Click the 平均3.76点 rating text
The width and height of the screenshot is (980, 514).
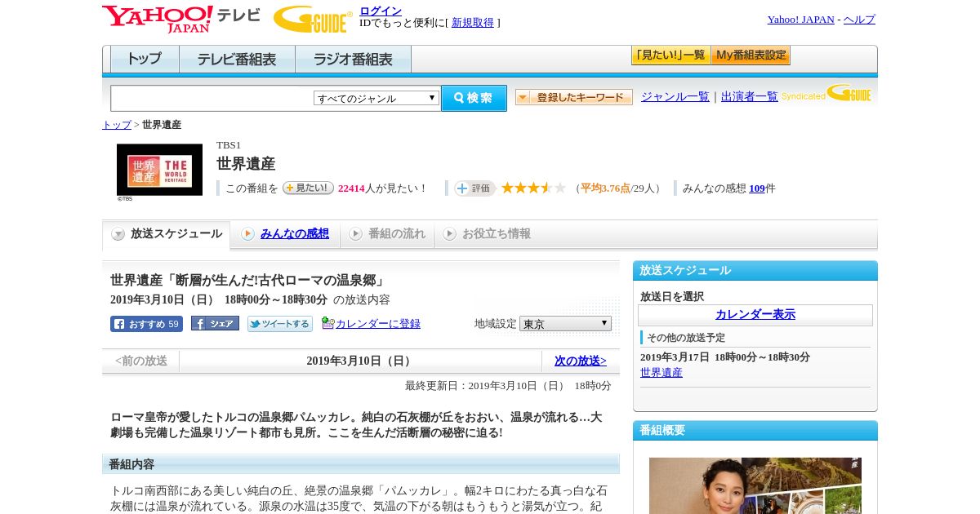[605, 188]
